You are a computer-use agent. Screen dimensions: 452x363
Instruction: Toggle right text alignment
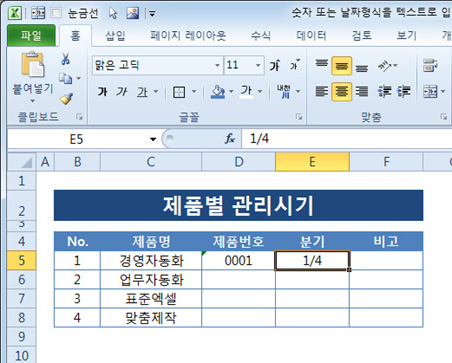click(x=362, y=91)
